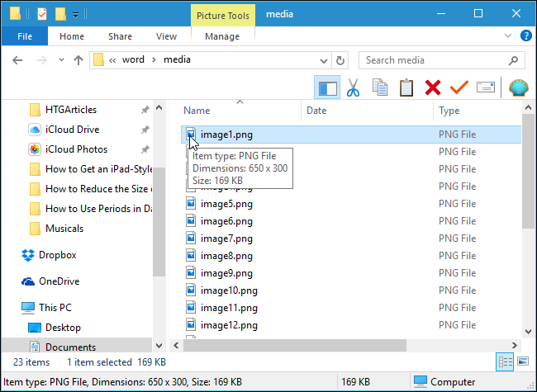537x392 pixels.
Task: Click the search magnifier icon
Action: pyautogui.click(x=513, y=60)
